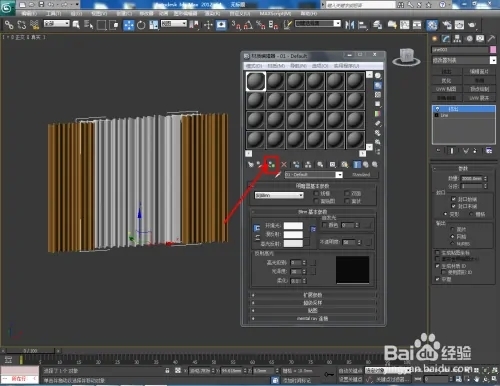500x386 pixels.
Task: Click Reset Map/Material red X icon
Action: (x=284, y=164)
